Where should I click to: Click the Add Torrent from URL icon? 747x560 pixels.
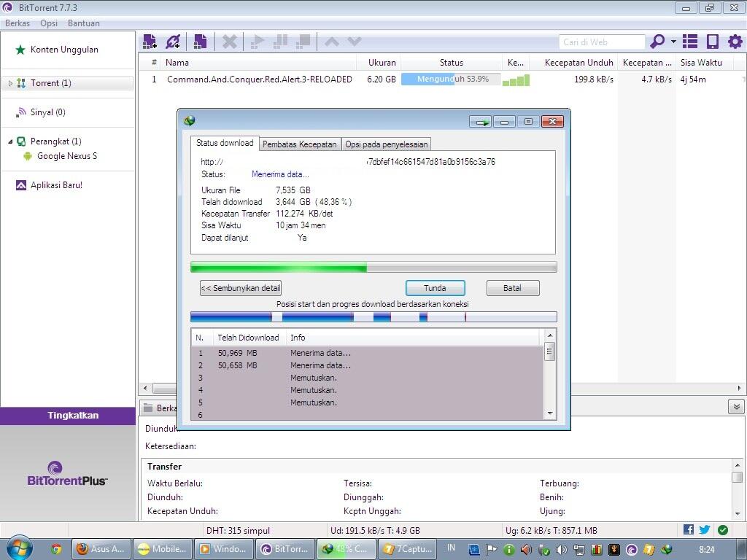pyautogui.click(x=172, y=42)
